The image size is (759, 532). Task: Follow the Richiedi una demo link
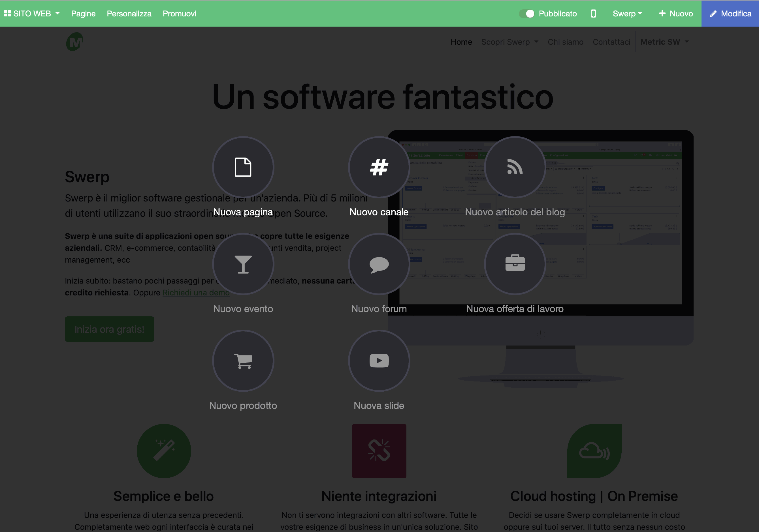pyautogui.click(x=196, y=293)
